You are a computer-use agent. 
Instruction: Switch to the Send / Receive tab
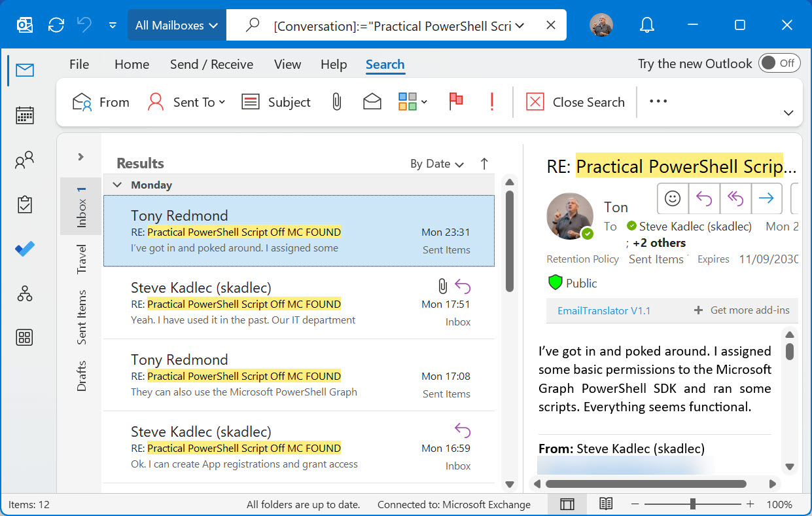pos(211,64)
